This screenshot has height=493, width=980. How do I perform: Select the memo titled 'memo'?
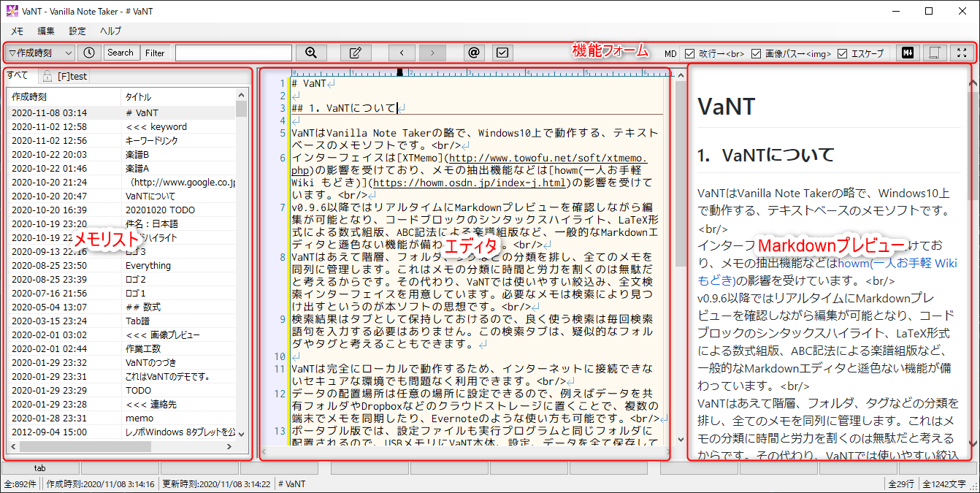tap(121, 418)
